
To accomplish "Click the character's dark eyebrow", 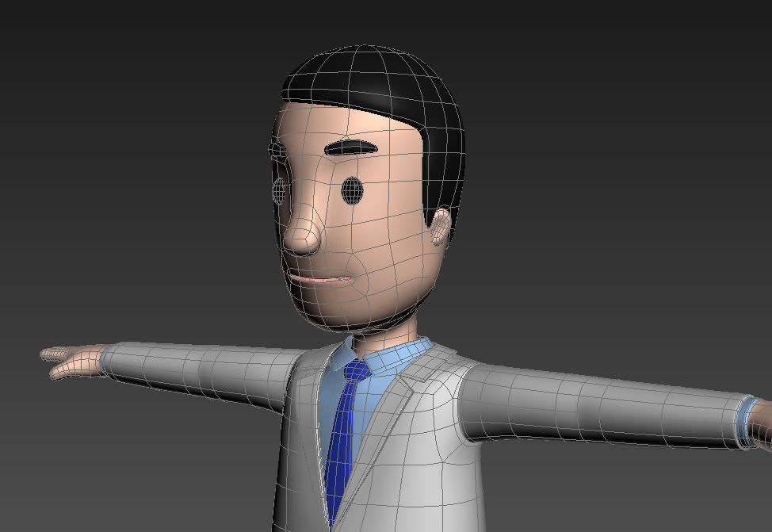I will (x=352, y=147).
